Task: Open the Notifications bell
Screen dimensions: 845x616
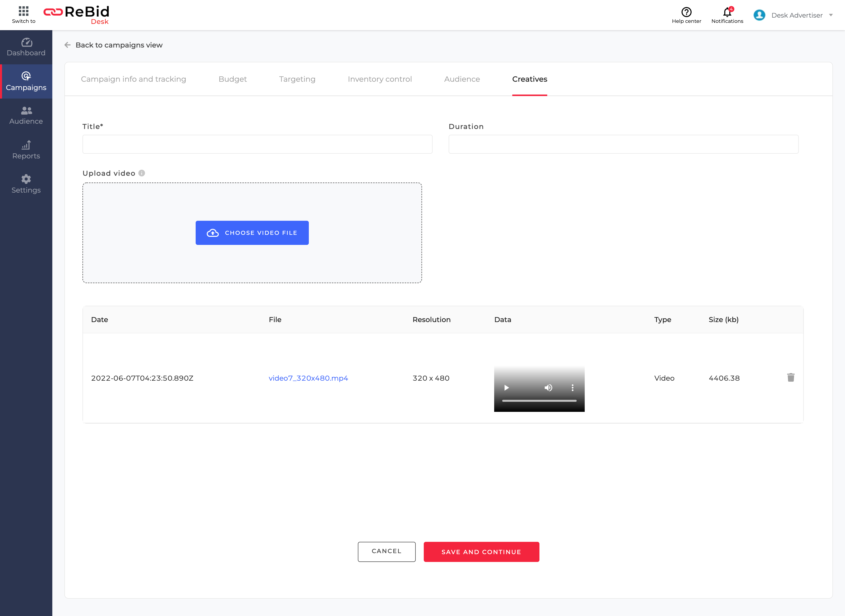Action: [x=727, y=15]
